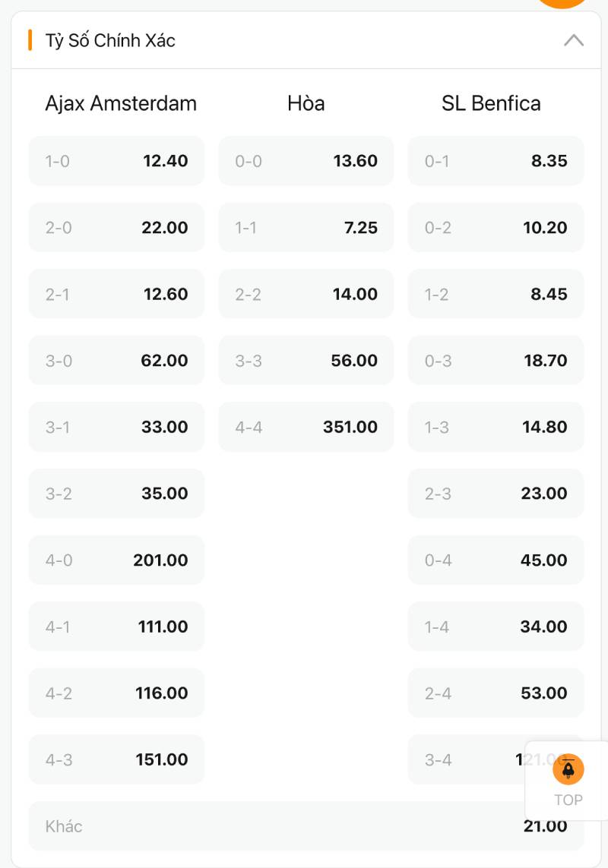The height and width of the screenshot is (868, 608).
Task: Pick Benfica 0-2 score at 10.20
Action: click(x=496, y=228)
